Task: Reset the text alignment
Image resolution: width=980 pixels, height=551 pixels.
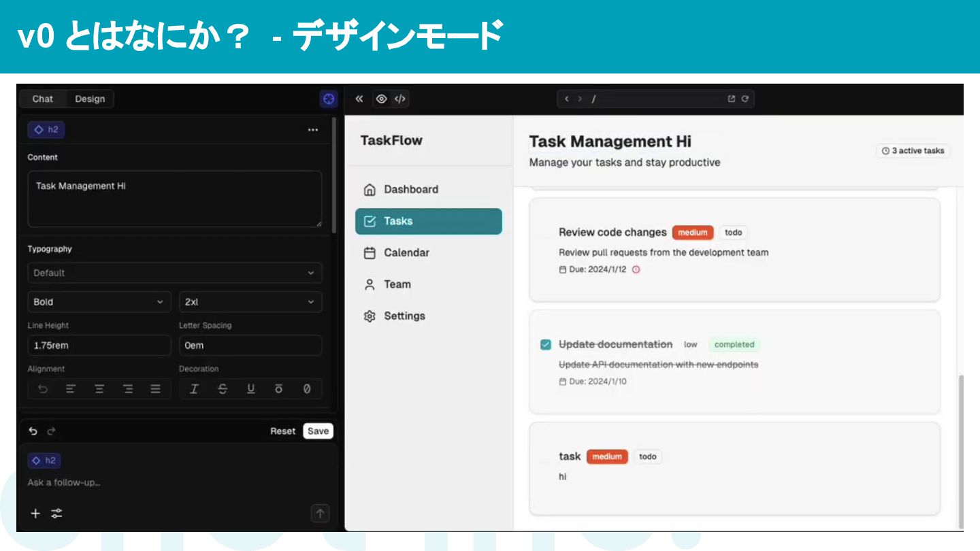Action: [x=43, y=389]
